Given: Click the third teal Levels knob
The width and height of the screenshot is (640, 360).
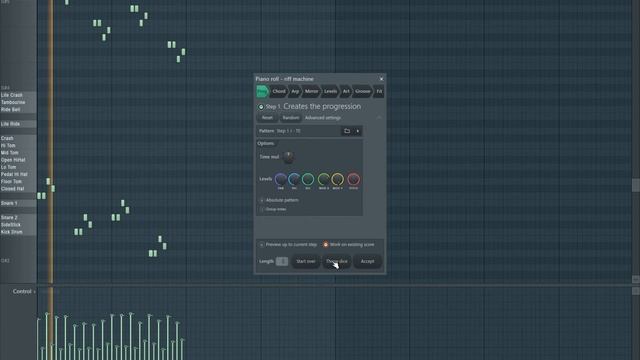Looking at the screenshot, I should 308,179.
